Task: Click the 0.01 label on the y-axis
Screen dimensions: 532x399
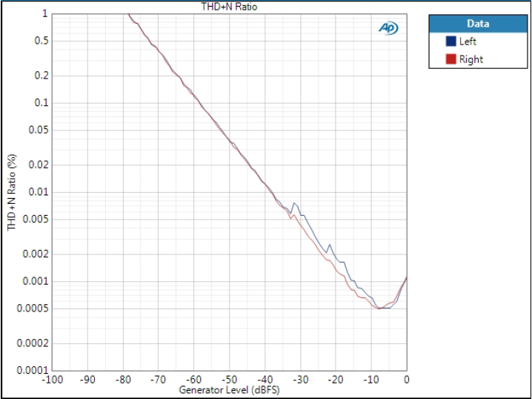Action: [x=39, y=192]
